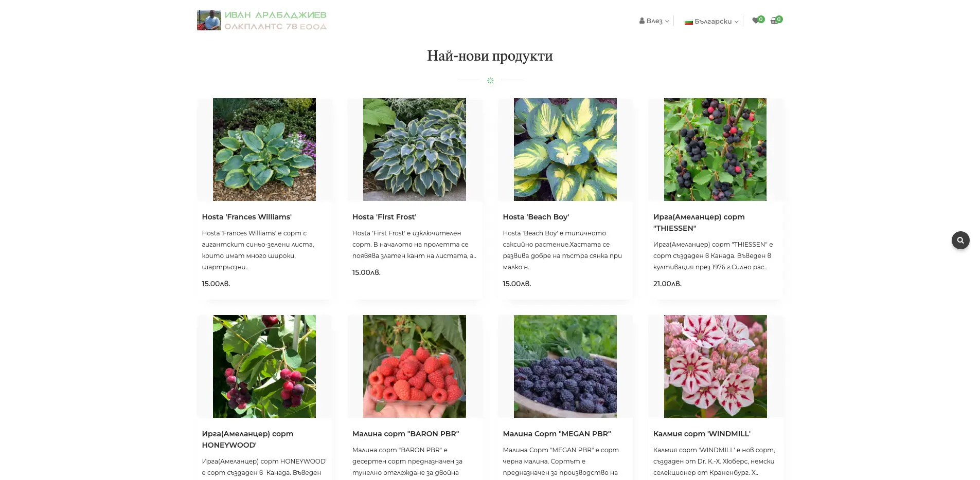
Task: Open Ирга сорт "THIESSEN" product title
Action: 699,223
